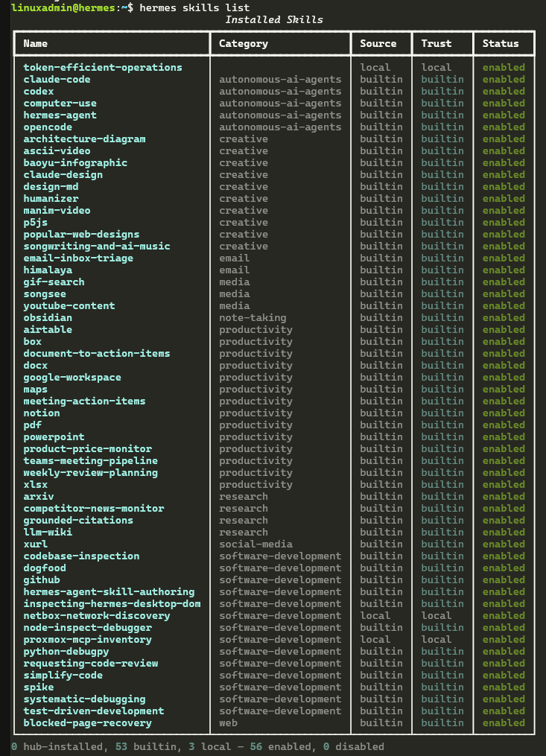The width and height of the screenshot is (546, 756).
Task: Click the xlsx skill name
Action: 36,485
